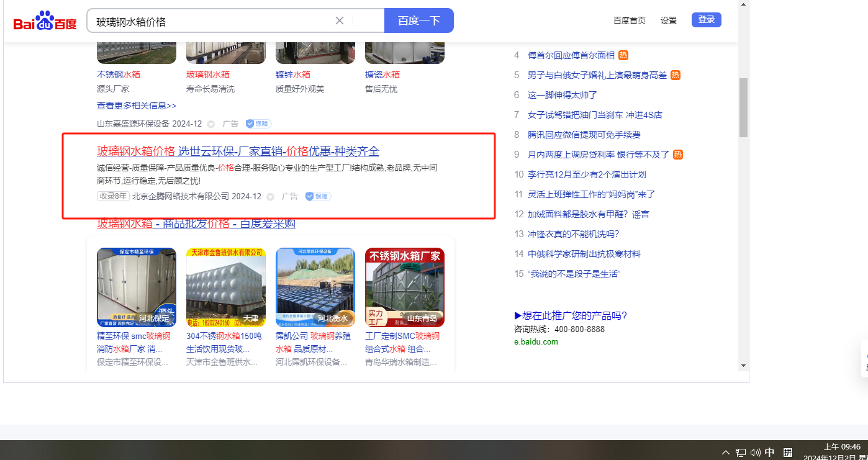Click the 拼 IME mode icon

(x=788, y=453)
